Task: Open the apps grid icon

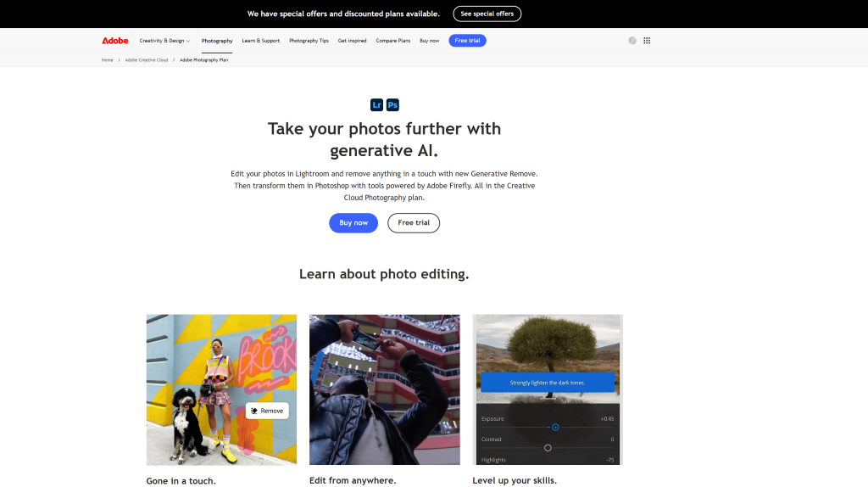Action: (647, 41)
